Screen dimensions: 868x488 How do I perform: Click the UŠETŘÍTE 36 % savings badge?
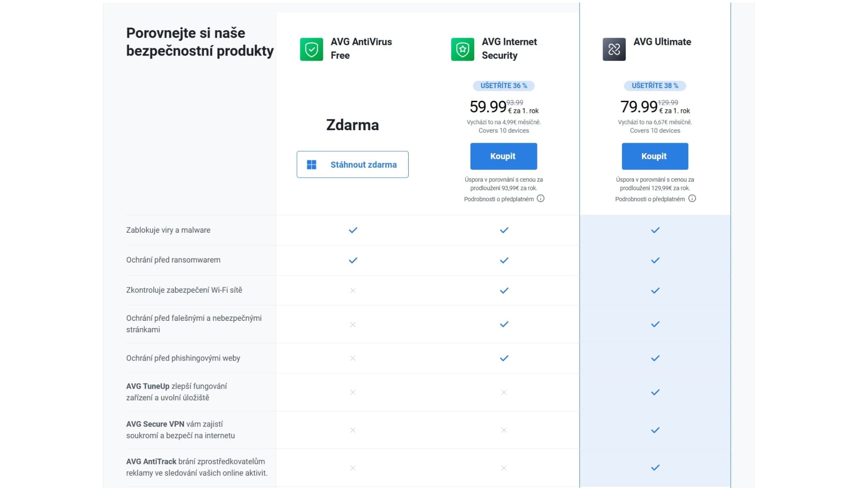[x=504, y=86]
